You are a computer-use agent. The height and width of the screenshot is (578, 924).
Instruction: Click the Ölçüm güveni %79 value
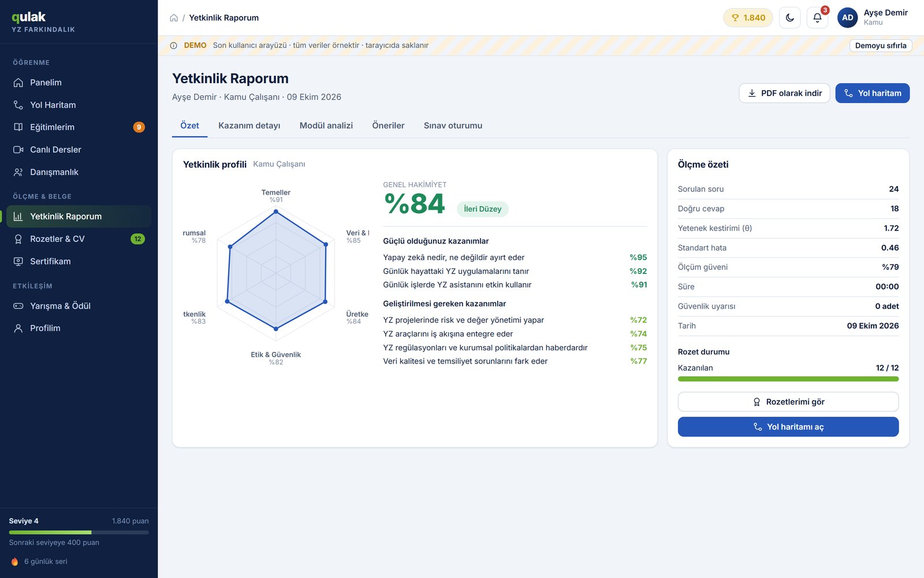(890, 267)
